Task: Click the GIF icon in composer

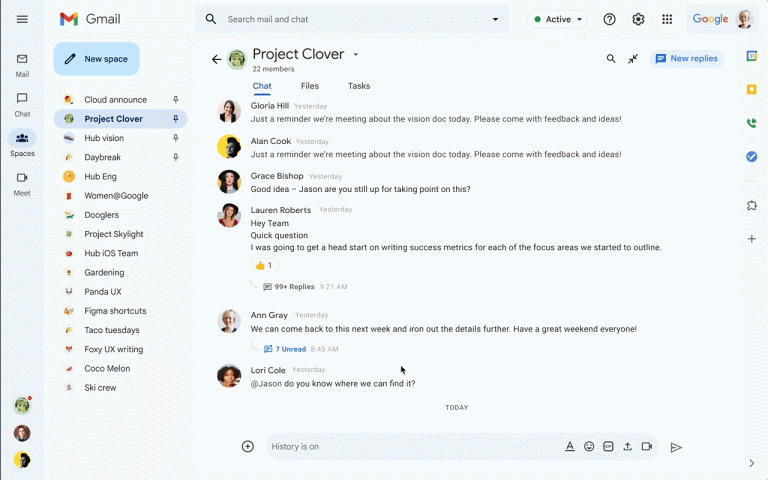Action: (608, 447)
